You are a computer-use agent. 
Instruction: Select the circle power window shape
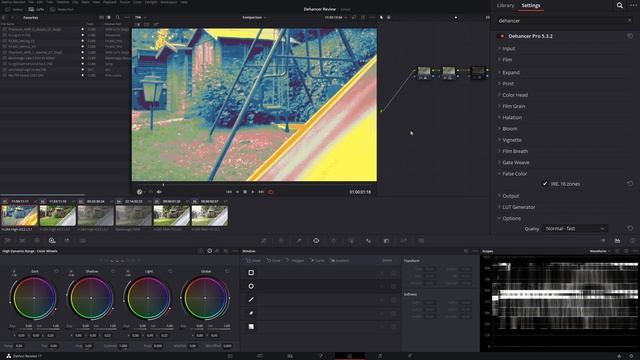tap(251, 286)
